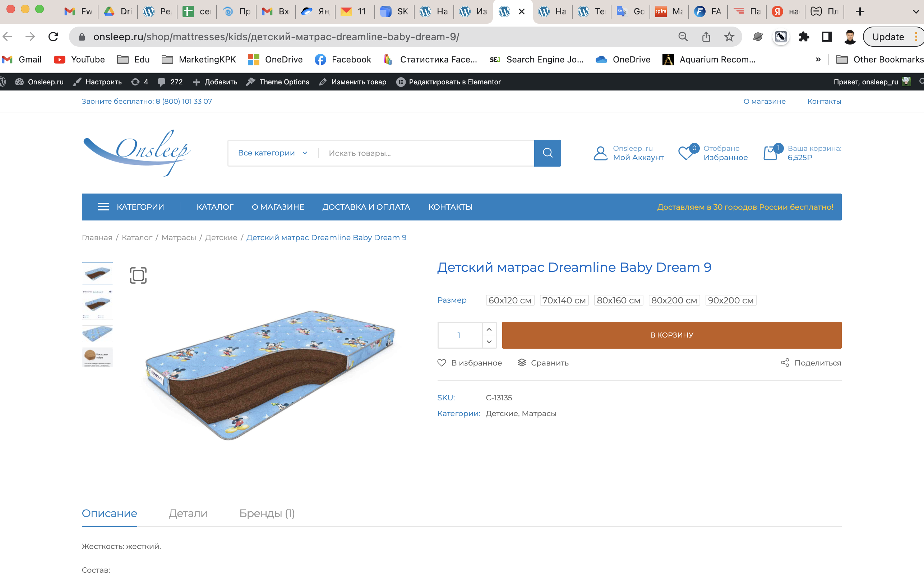
Task: Submit search with the blue magnifier button
Action: (x=548, y=153)
